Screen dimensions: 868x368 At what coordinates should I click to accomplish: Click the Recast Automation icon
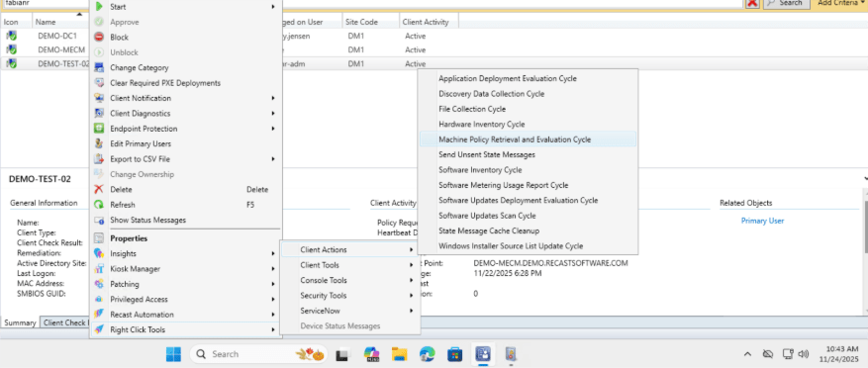coord(99,315)
